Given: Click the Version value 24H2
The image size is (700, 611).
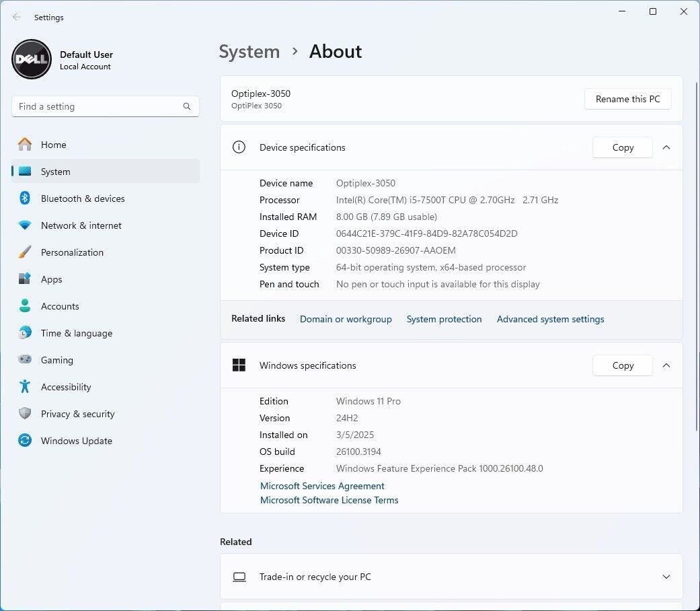Looking at the screenshot, I should pos(347,418).
